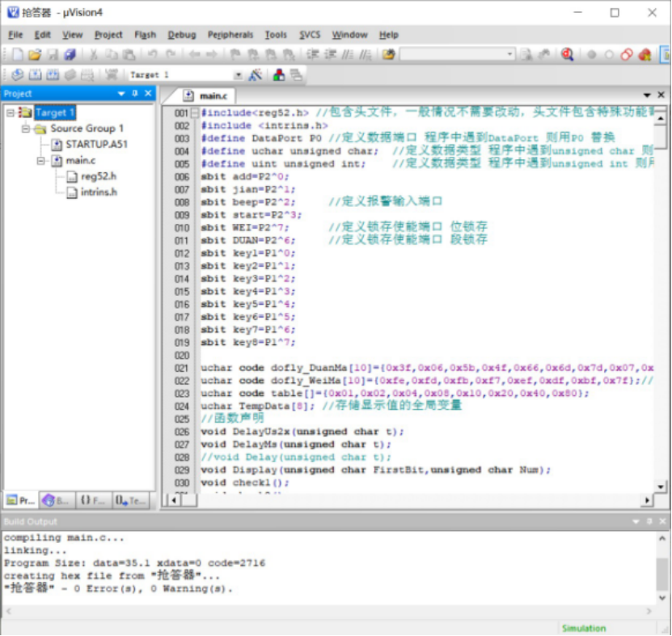
Task: Click the Simulation status bar entry
Action: [584, 628]
